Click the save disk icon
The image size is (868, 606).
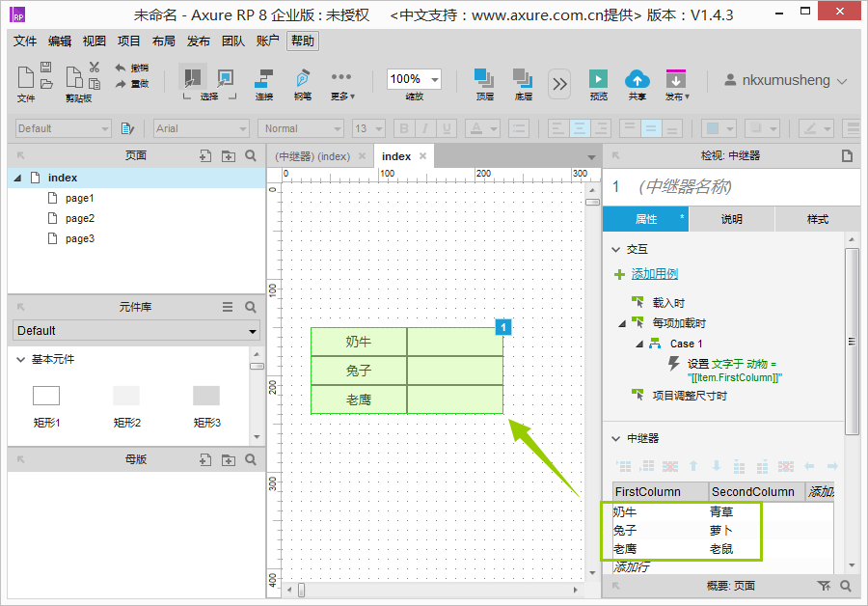tap(46, 67)
